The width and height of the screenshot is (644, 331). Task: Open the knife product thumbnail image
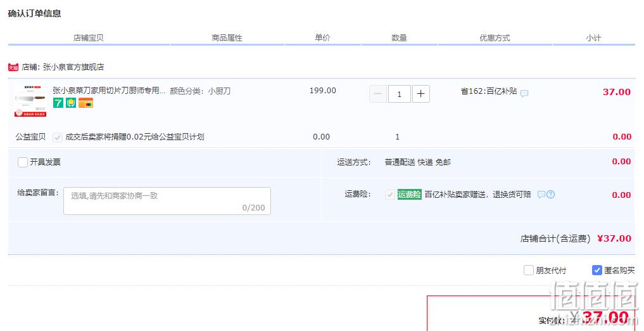coord(30,101)
